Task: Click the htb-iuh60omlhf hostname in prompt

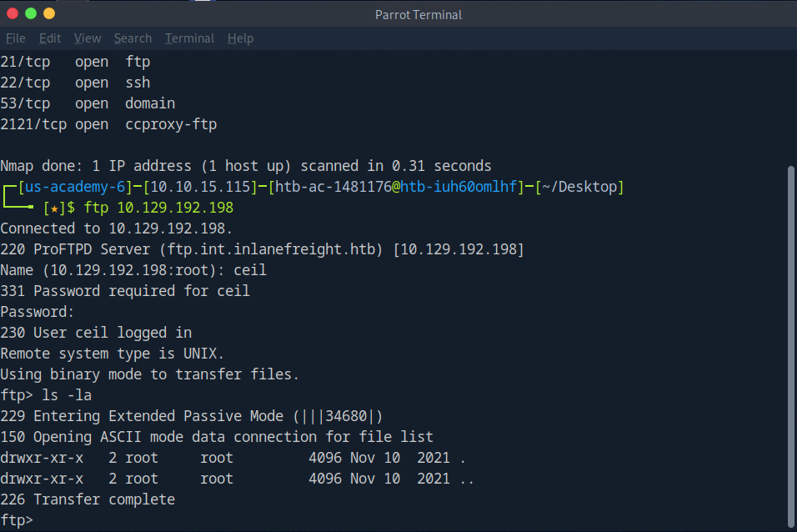Action: 456,187
